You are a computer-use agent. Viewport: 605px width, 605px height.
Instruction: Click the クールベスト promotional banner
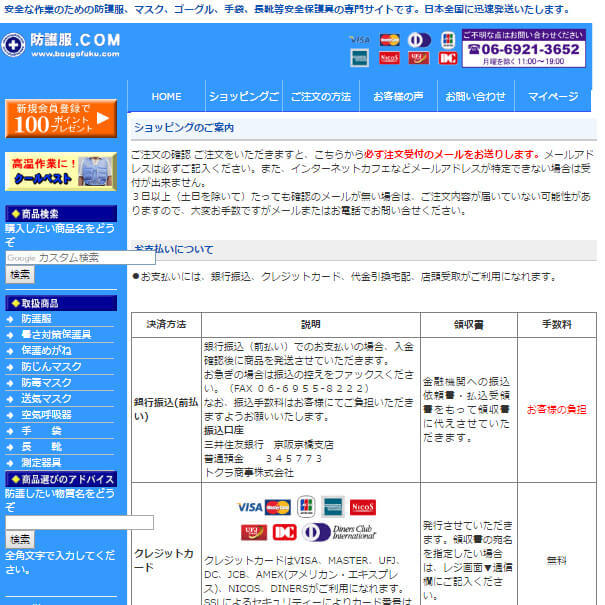(x=61, y=172)
